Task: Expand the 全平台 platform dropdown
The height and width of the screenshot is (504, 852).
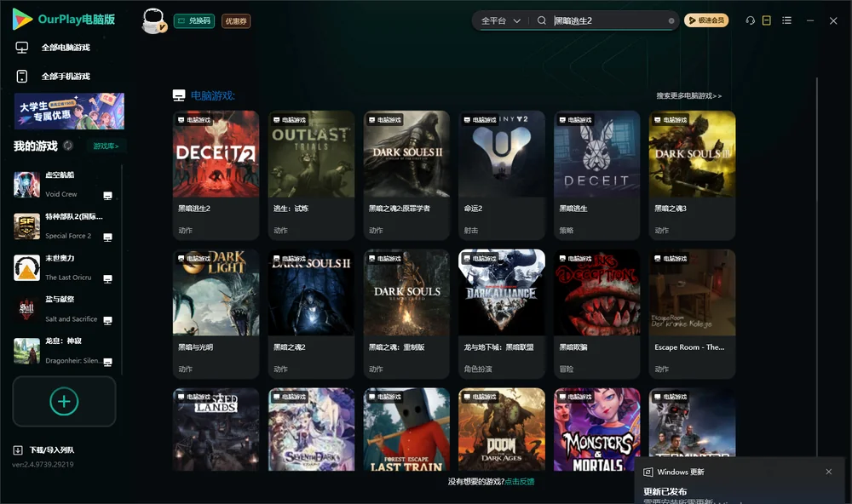Action: (500, 20)
